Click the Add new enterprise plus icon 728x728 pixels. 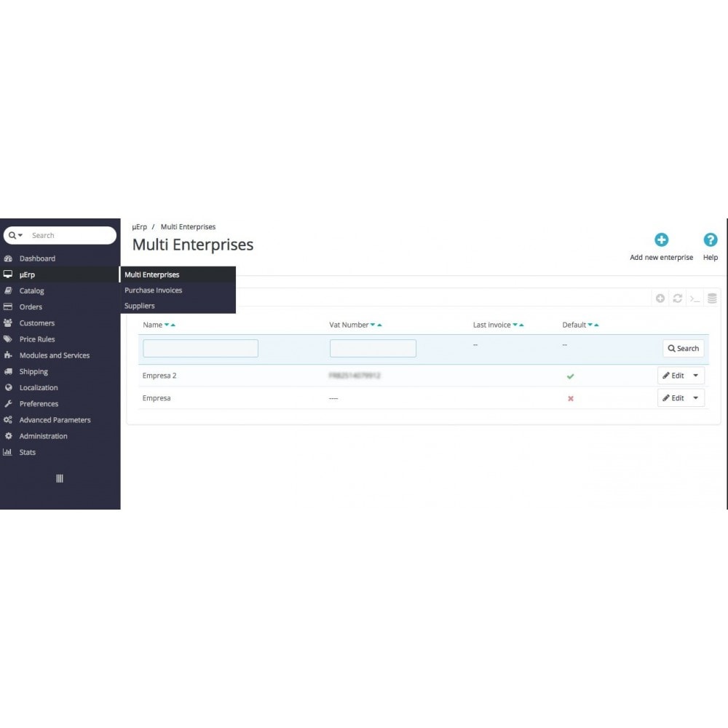point(661,240)
